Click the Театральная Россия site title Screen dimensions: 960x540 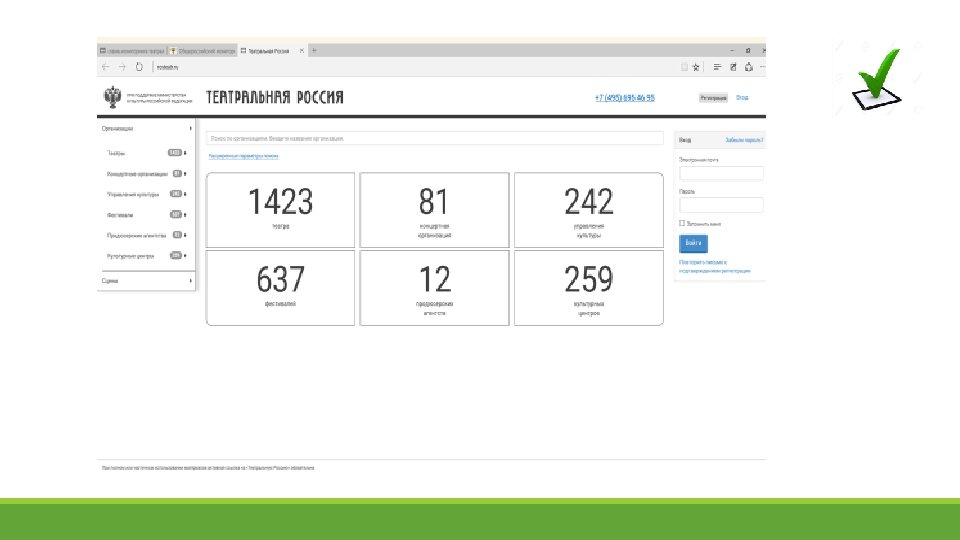tap(274, 97)
